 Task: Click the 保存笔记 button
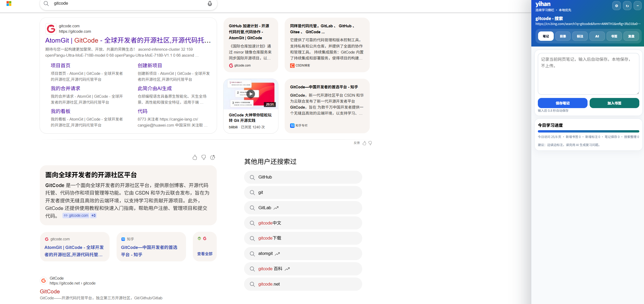pyautogui.click(x=562, y=103)
